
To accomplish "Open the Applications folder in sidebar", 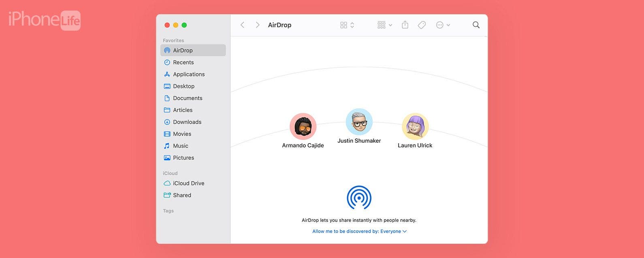I will point(189,74).
